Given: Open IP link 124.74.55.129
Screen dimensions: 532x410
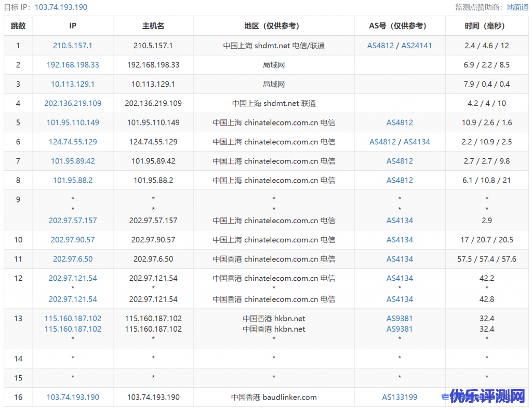Looking at the screenshot, I should pos(73,142).
